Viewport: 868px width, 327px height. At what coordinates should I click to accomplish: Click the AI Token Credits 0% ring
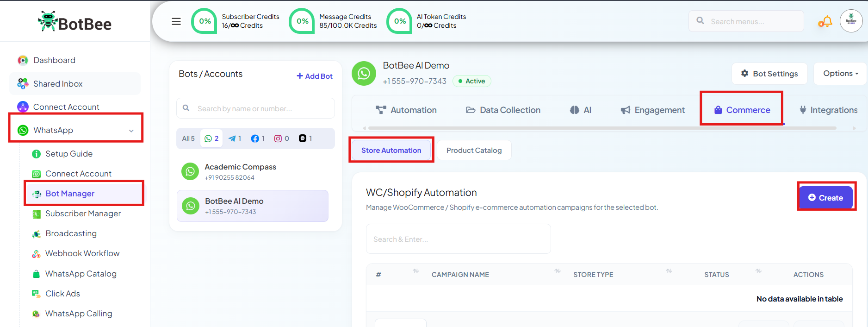click(399, 21)
